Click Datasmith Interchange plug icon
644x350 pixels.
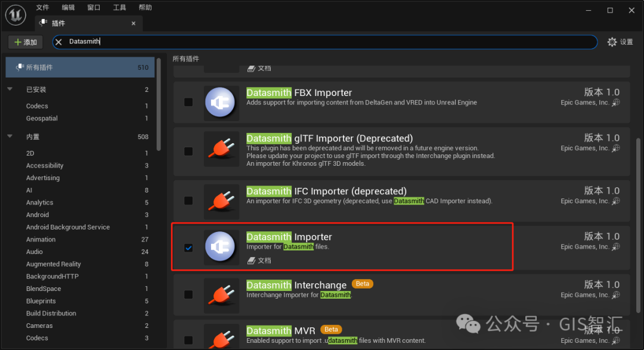(x=221, y=295)
